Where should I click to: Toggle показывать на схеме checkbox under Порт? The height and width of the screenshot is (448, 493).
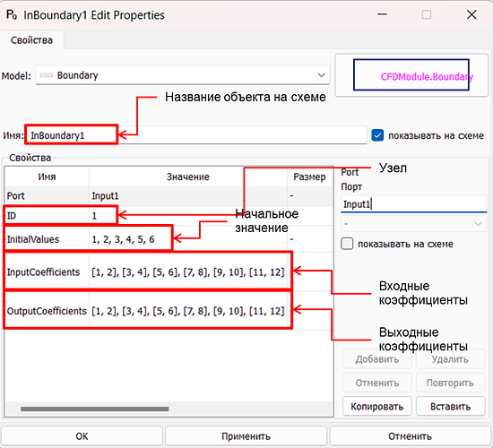(347, 244)
